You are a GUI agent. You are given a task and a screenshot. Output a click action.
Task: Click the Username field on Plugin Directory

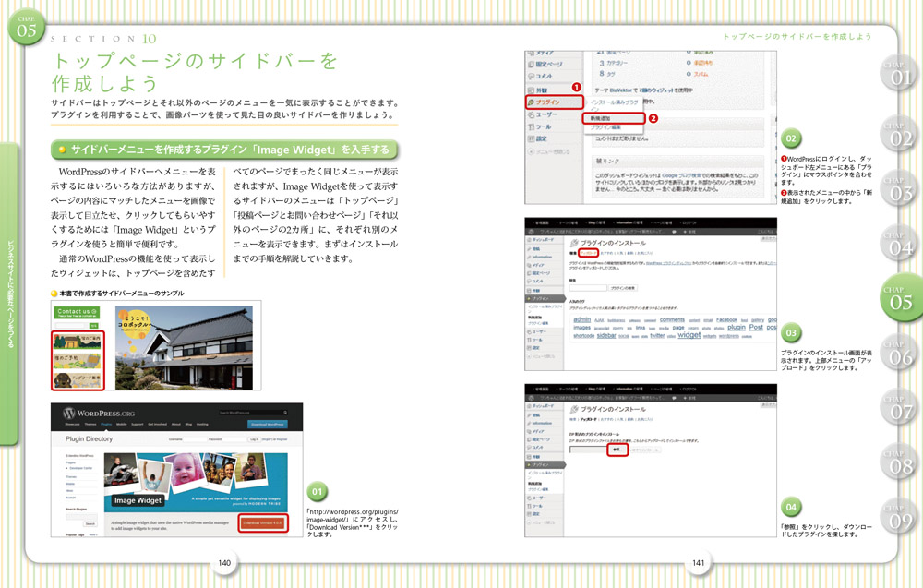click(x=194, y=439)
